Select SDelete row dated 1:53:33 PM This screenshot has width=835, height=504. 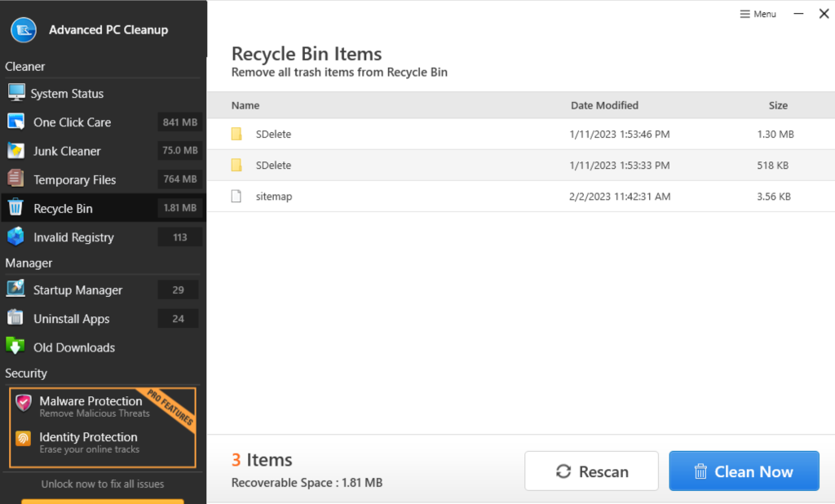pos(521,166)
